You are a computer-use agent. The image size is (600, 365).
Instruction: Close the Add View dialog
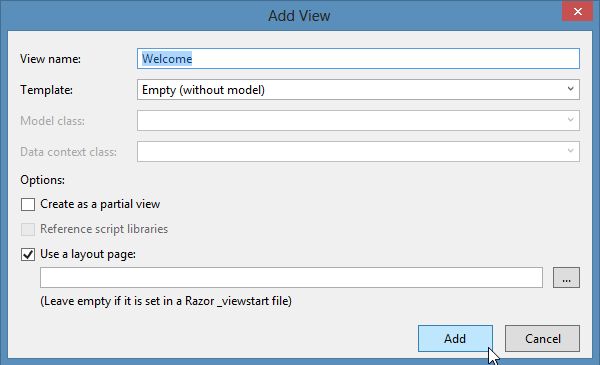click(577, 11)
